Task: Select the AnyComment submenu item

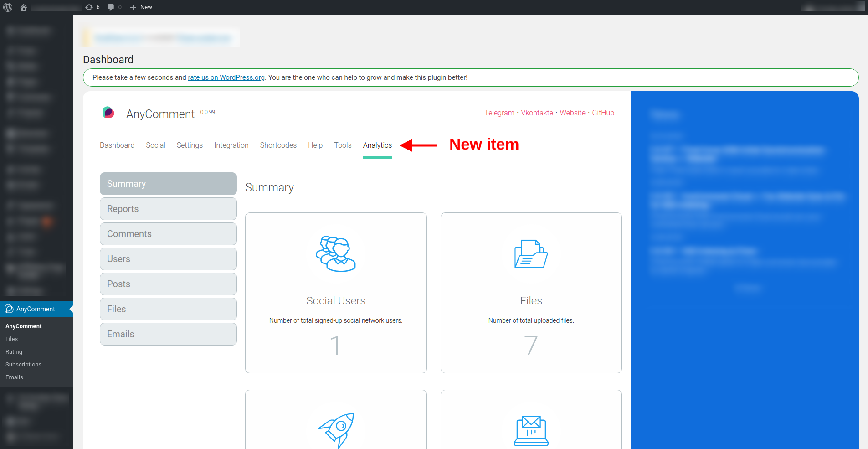Action: [x=23, y=326]
